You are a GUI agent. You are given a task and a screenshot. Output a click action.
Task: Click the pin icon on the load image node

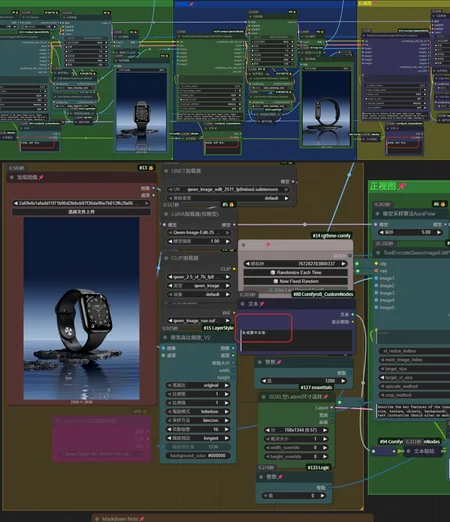(x=41, y=177)
